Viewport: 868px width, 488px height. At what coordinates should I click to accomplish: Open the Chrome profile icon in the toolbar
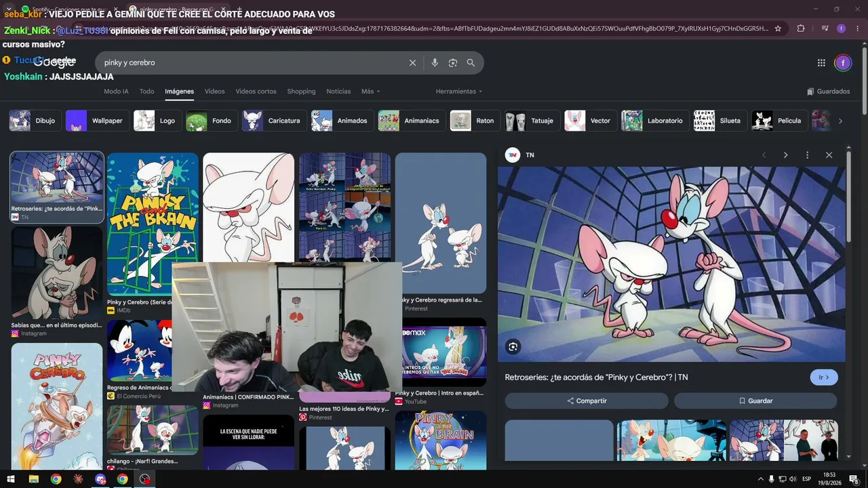click(x=841, y=28)
